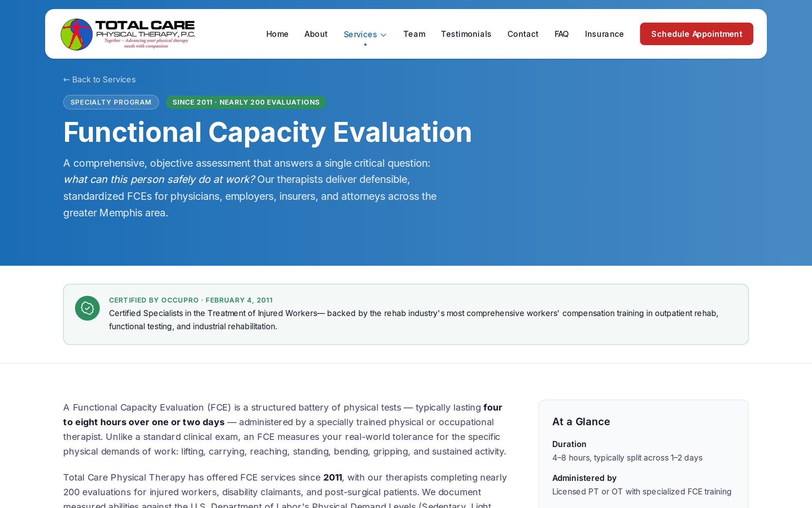This screenshot has width=812, height=508.
Task: Select Testimonials in the navigation bar
Action: click(466, 34)
